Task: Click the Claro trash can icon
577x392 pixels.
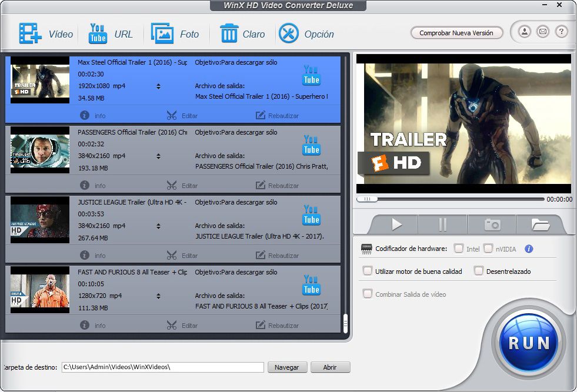Action: (229, 33)
